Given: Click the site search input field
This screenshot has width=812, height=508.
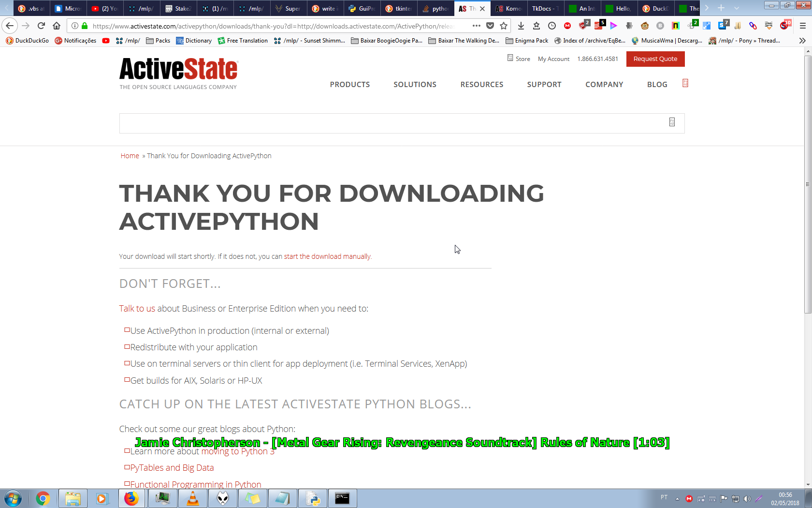Looking at the screenshot, I should tap(391, 123).
